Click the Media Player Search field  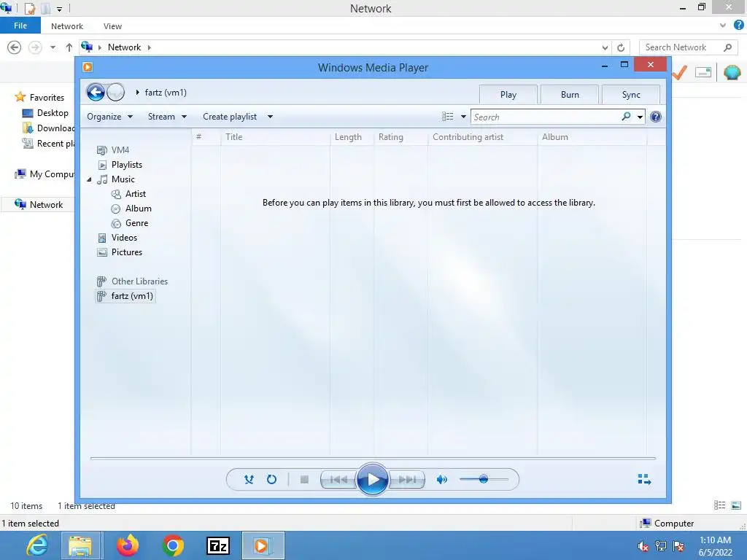click(546, 117)
